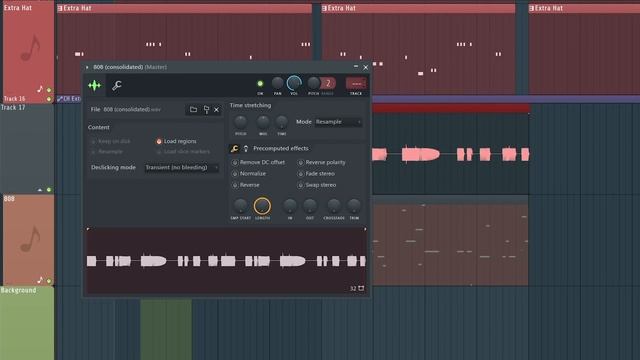Open the sample settings waveform tab
This screenshot has height=360, width=640.
pyautogui.click(x=94, y=85)
